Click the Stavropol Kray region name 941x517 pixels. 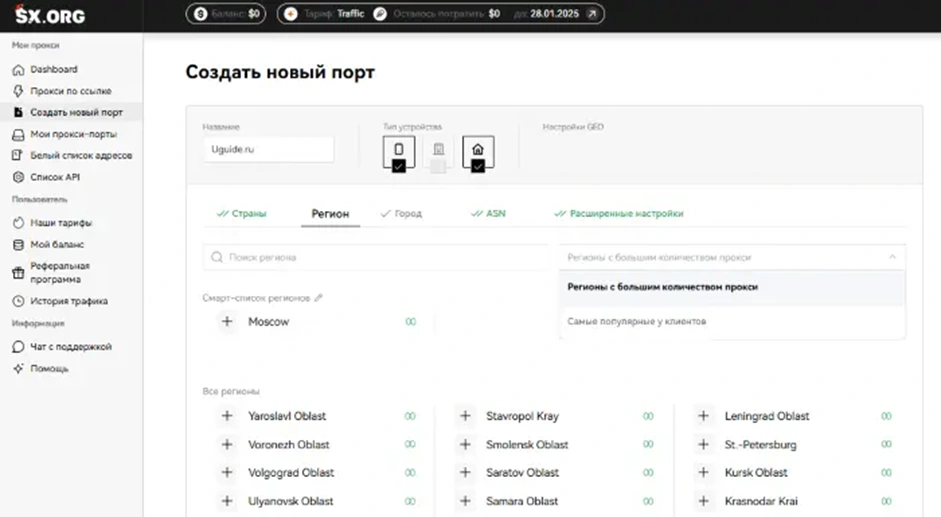(x=522, y=416)
